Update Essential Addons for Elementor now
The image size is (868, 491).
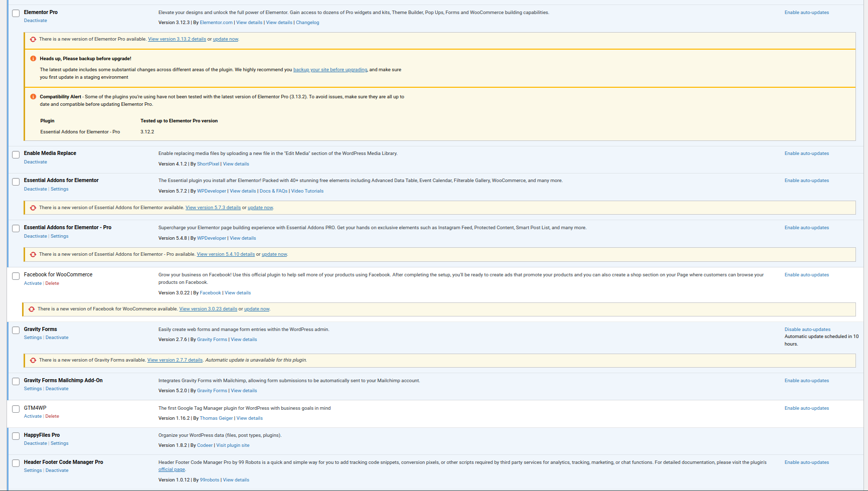tap(260, 208)
